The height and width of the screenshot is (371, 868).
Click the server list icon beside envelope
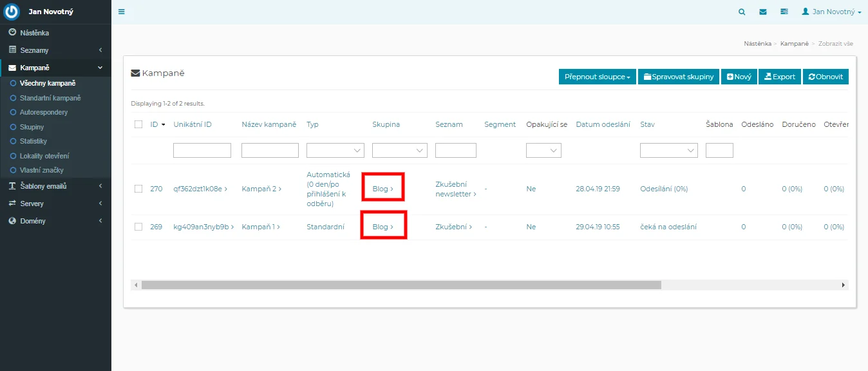[x=784, y=12]
